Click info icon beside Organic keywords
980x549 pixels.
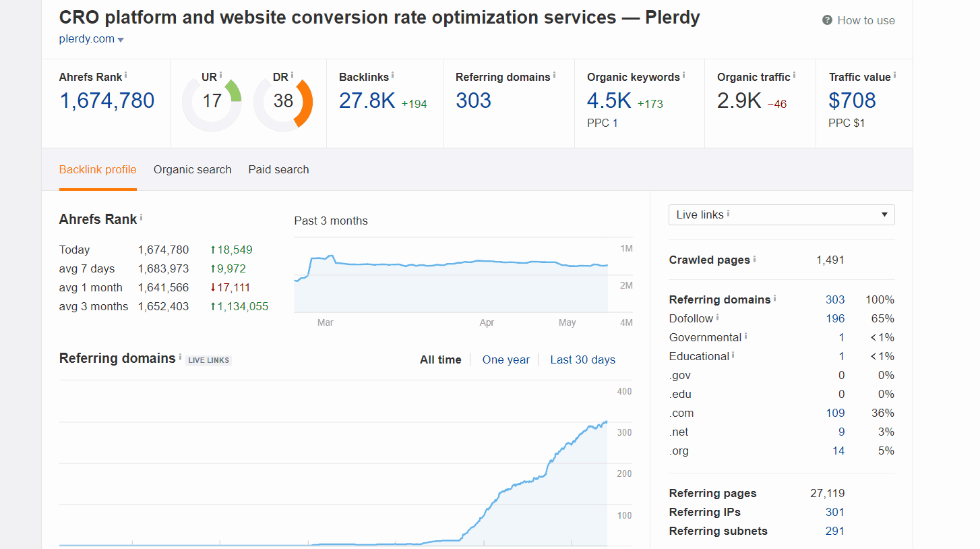683,75
